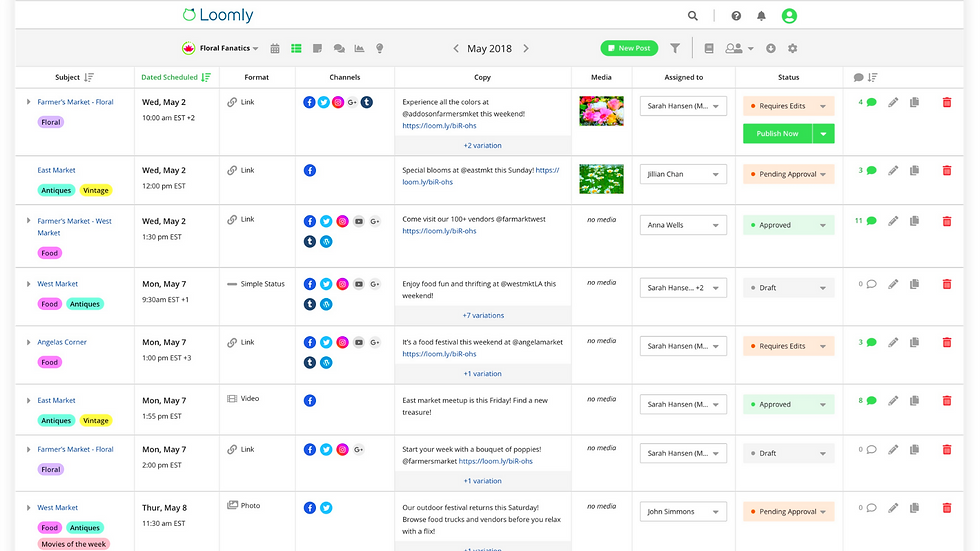Open Draft status for Farmer's Market - Floral May 7
This screenshot has height=551, width=980.
(x=789, y=454)
